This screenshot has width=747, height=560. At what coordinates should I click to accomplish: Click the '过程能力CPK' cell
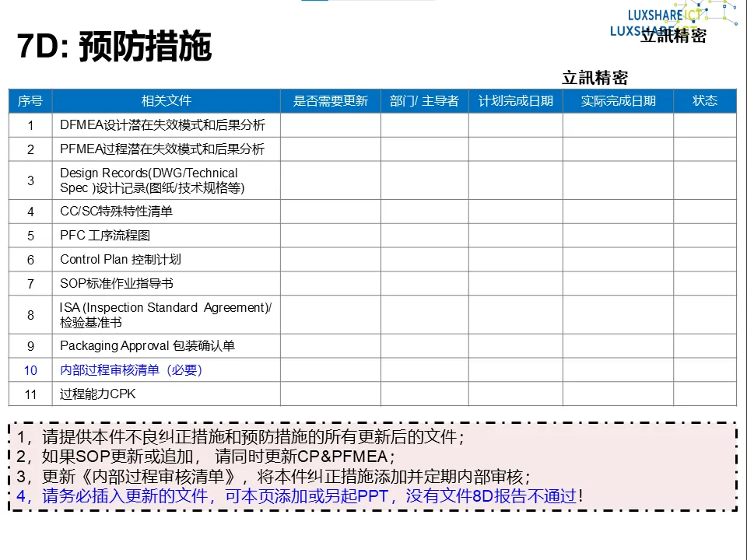[x=167, y=394]
